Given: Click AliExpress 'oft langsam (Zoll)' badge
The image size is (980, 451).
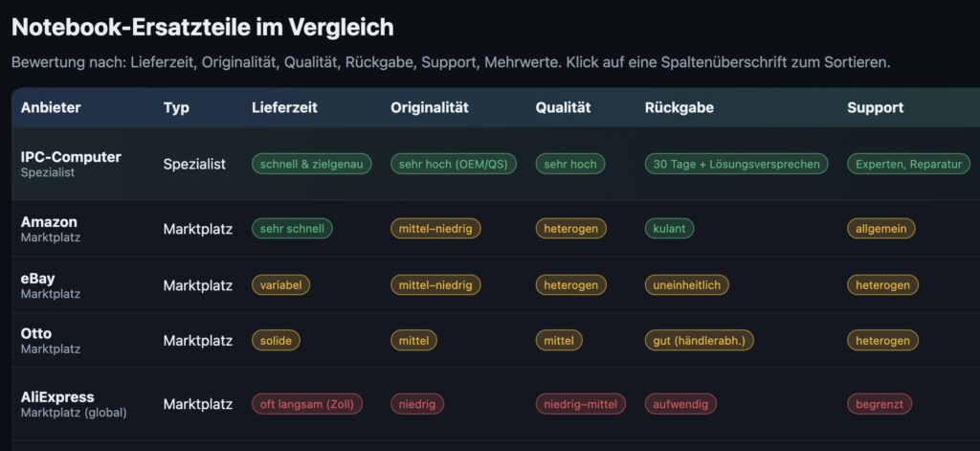Looking at the screenshot, I should click(x=307, y=404).
